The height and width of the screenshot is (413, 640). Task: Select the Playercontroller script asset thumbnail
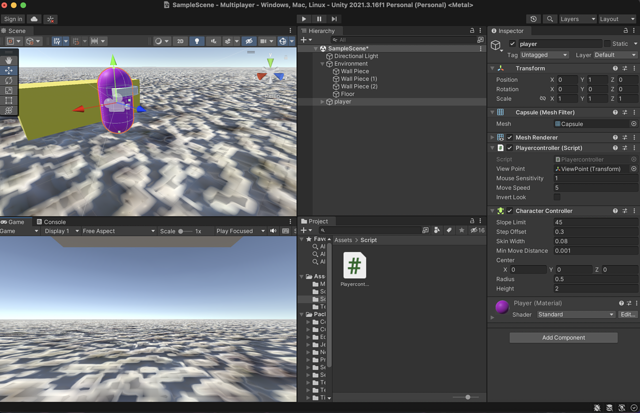click(354, 264)
